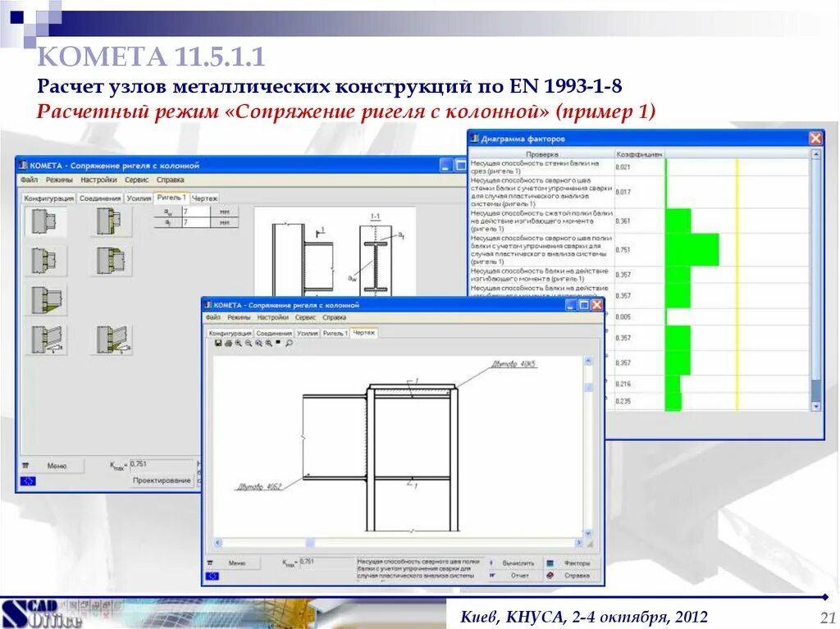Screen dimensions: 840x629
Task: Click the first zoom-in magnifier in the drawing toolbar
Action: point(239,344)
